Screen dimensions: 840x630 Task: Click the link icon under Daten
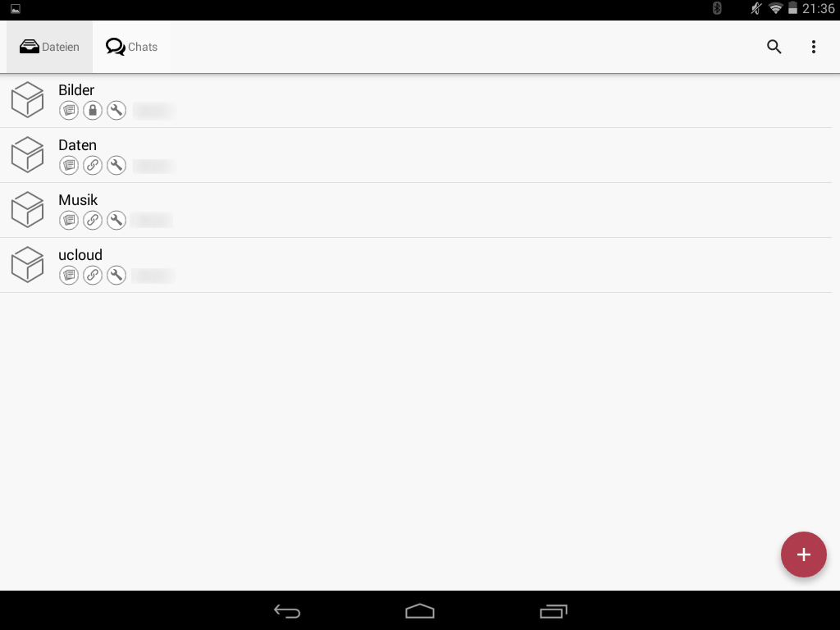93,165
